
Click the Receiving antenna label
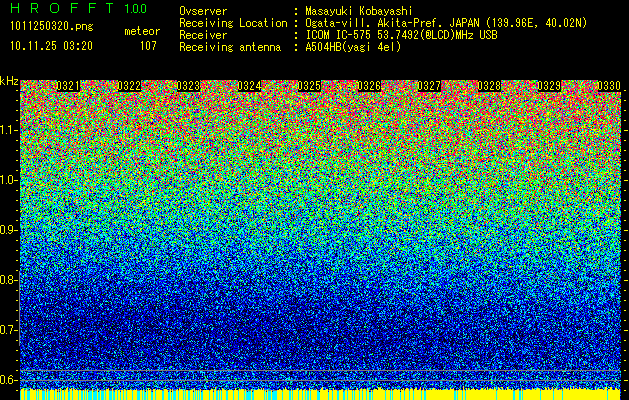coord(230,47)
